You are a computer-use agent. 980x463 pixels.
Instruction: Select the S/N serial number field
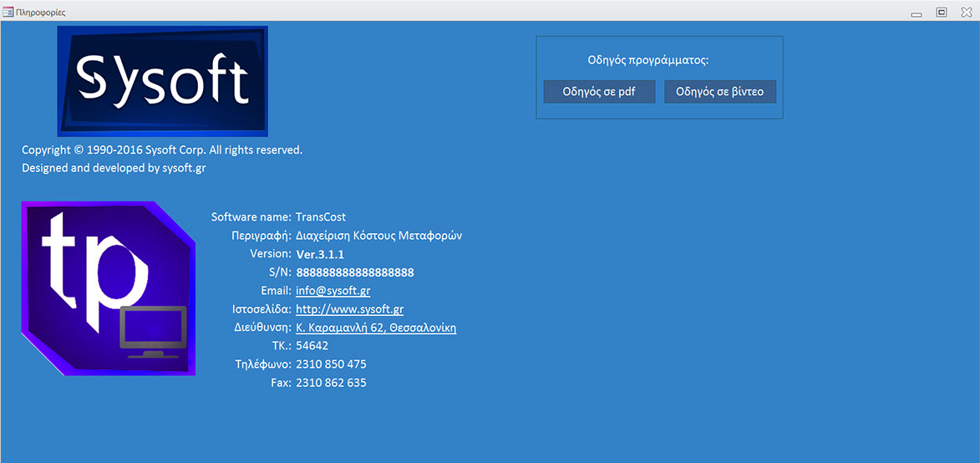click(355, 272)
